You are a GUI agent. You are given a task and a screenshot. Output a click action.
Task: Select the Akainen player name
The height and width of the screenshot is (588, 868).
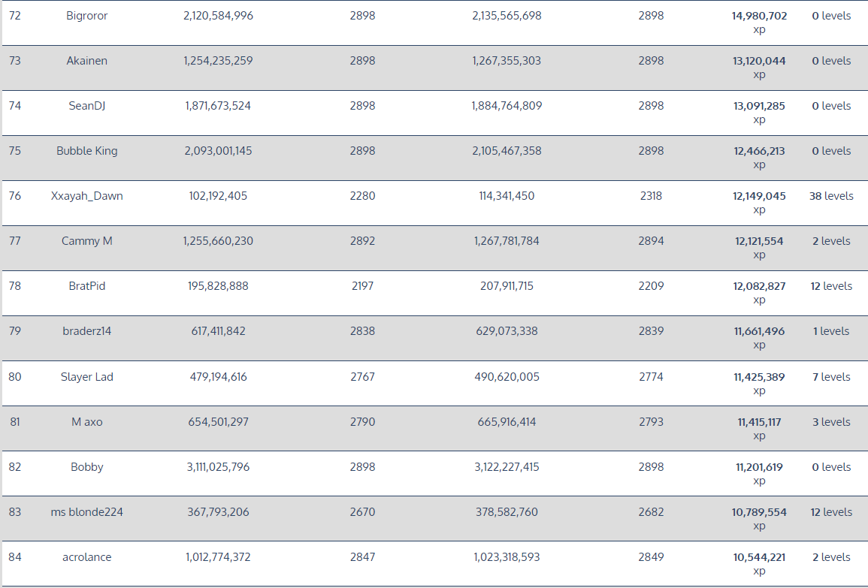87,61
